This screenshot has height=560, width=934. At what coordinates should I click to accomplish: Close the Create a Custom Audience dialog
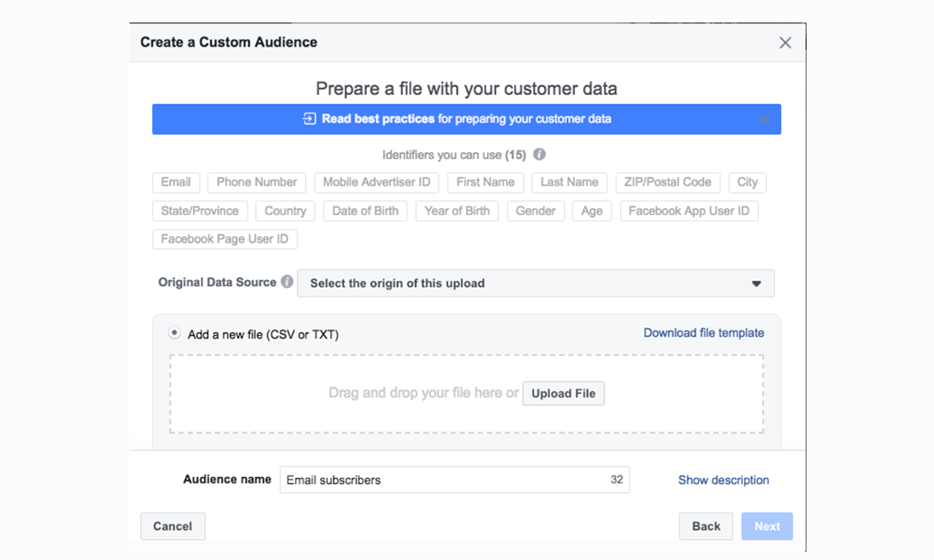point(785,42)
